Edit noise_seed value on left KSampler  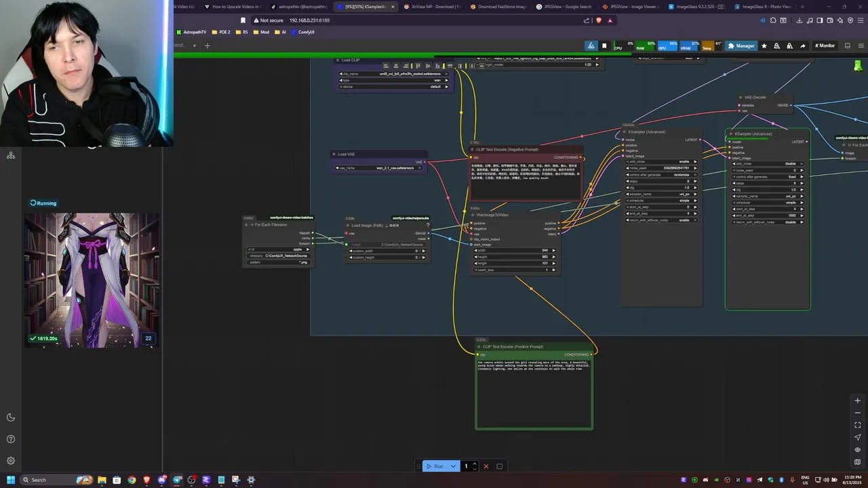[660, 168]
